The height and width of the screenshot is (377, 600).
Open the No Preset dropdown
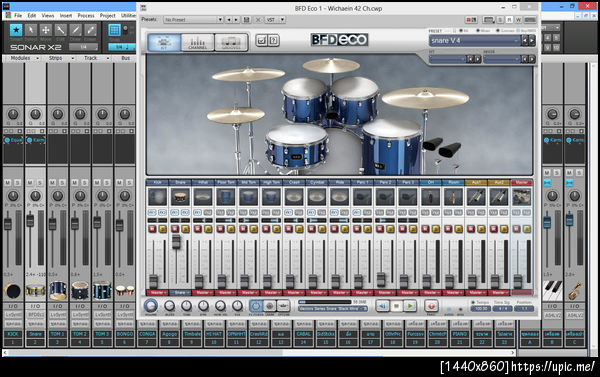pyautogui.click(x=194, y=20)
